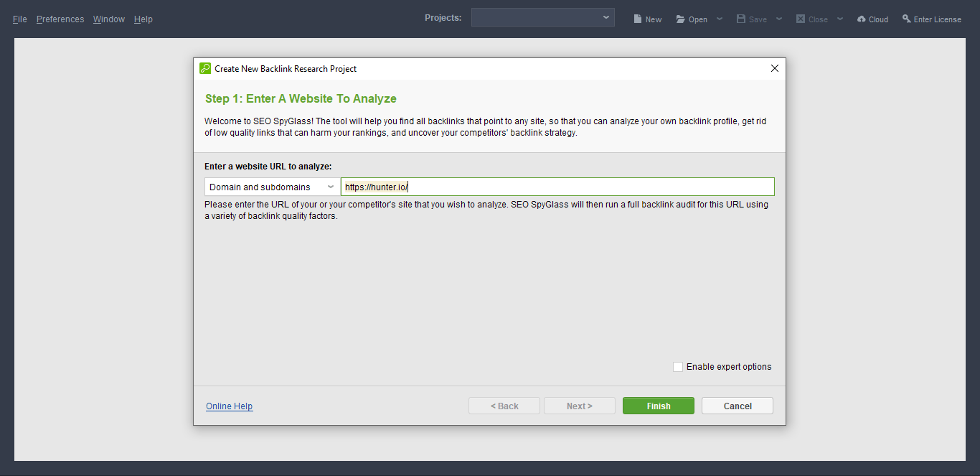
Task: Open the Window menu
Action: pyautogui.click(x=109, y=19)
